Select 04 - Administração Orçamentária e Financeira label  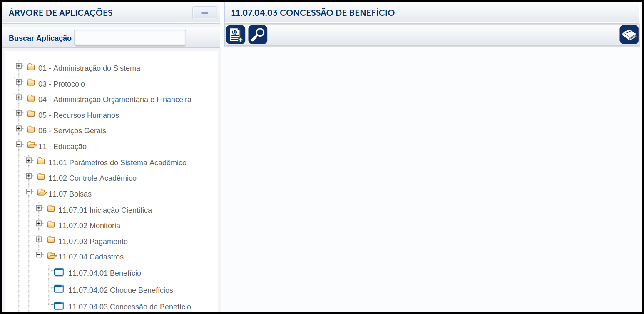pos(115,100)
